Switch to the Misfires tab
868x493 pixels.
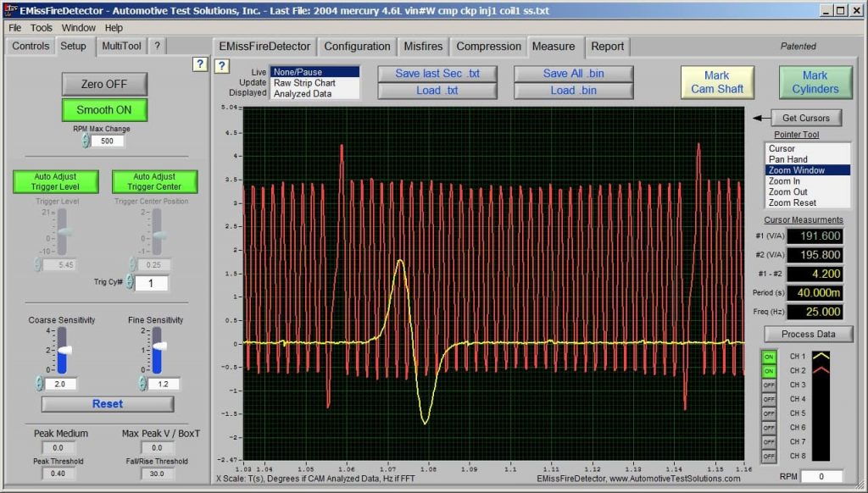[x=423, y=47]
